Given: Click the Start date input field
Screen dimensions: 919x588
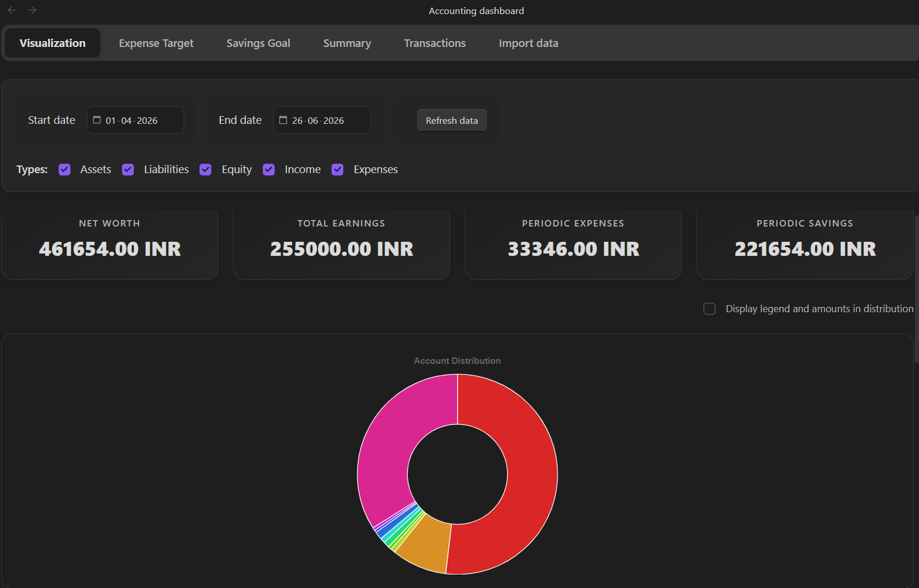Looking at the screenshot, I should click(136, 120).
